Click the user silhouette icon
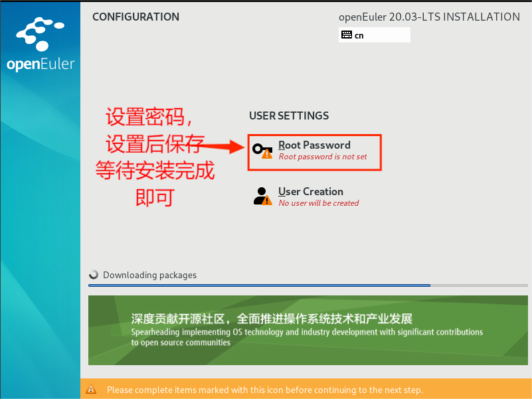 (262, 196)
